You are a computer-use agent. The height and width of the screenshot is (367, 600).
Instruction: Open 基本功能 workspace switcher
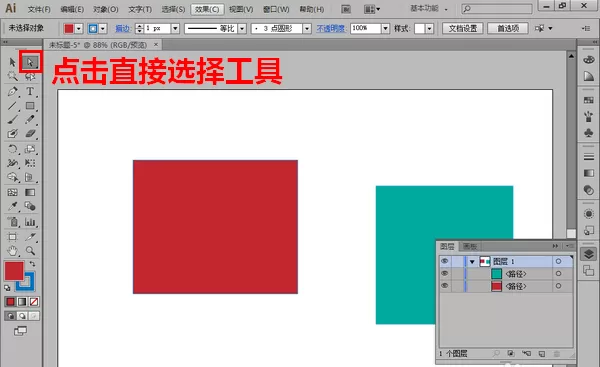[x=429, y=8]
